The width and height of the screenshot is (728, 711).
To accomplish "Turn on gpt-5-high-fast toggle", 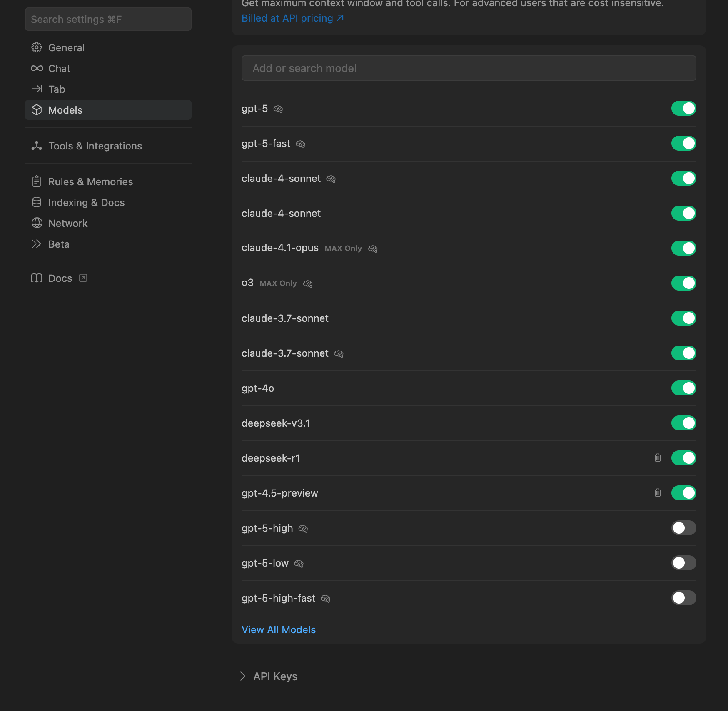I will [683, 598].
